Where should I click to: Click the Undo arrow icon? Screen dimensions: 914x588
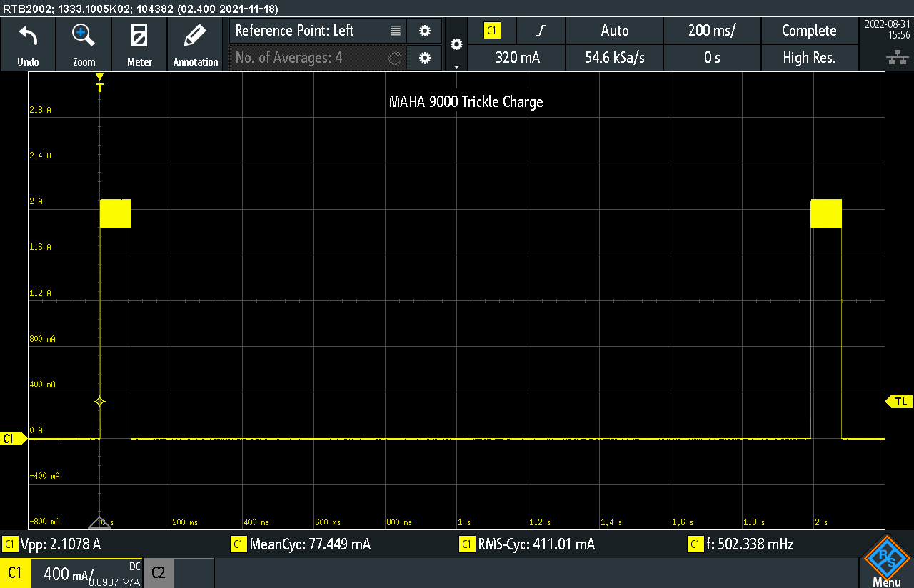pos(28,36)
